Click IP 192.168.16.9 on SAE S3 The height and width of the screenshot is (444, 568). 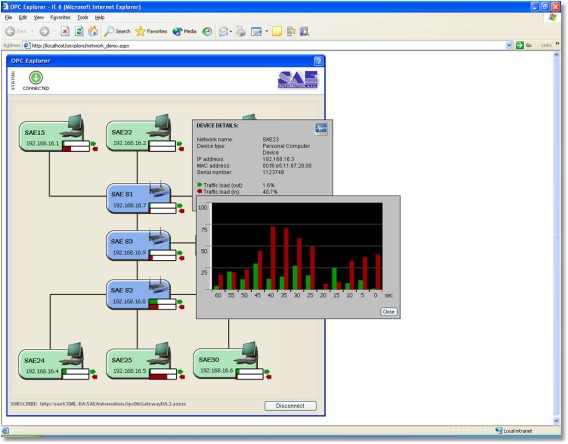[x=129, y=252]
